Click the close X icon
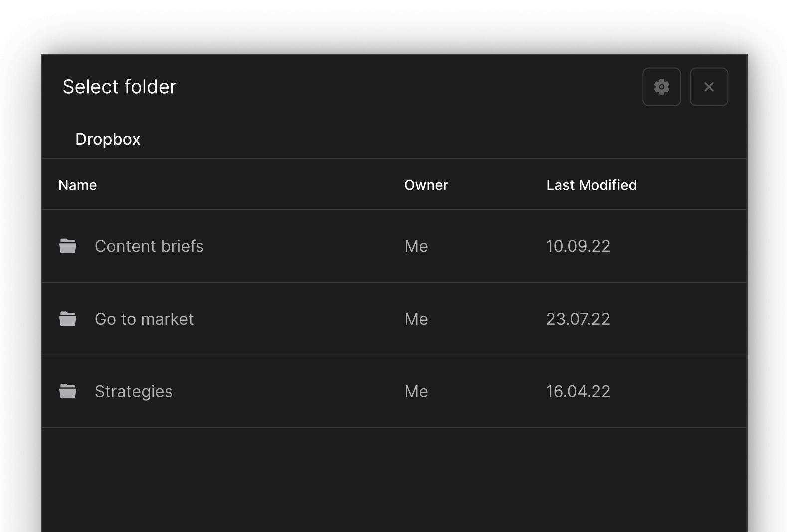The width and height of the screenshot is (787, 532). (x=709, y=87)
